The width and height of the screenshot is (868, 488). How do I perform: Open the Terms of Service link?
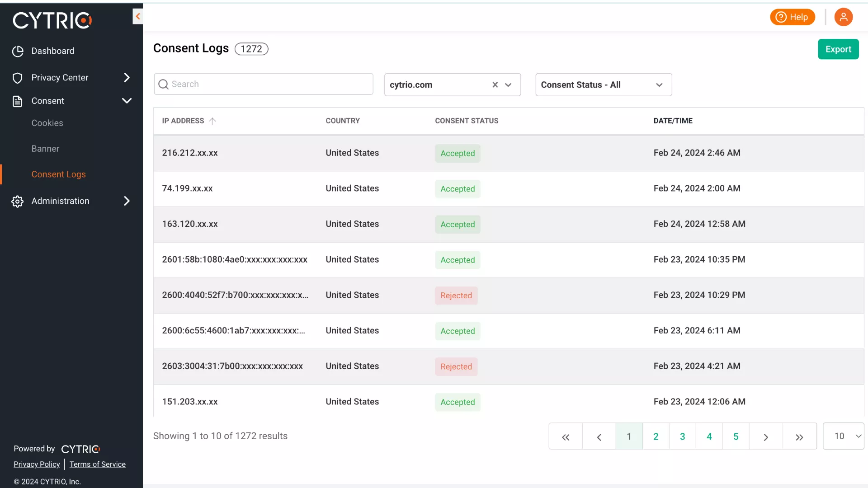(98, 464)
